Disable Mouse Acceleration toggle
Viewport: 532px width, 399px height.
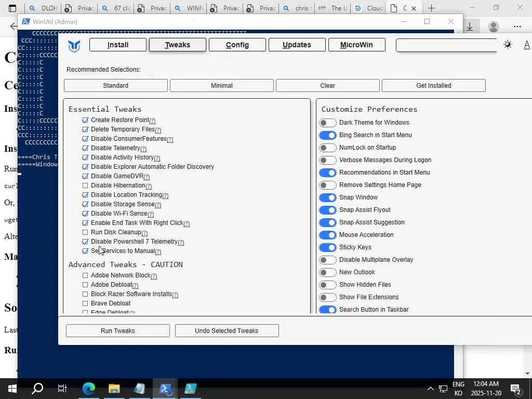click(x=328, y=235)
